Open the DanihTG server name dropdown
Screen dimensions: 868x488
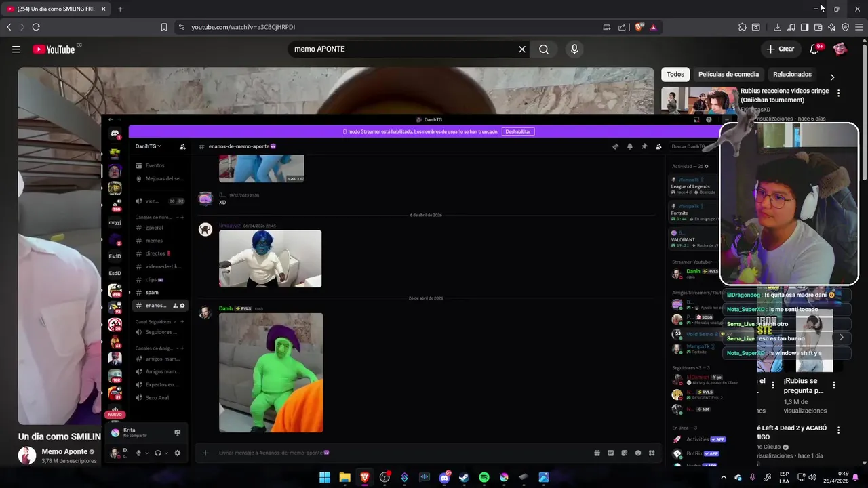149,146
